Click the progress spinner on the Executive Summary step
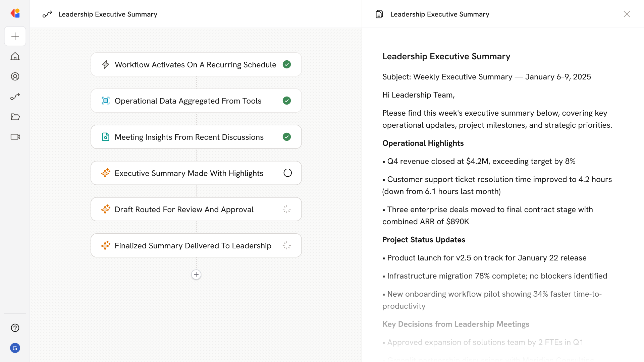Viewport: 644px width, 362px height. [287, 173]
